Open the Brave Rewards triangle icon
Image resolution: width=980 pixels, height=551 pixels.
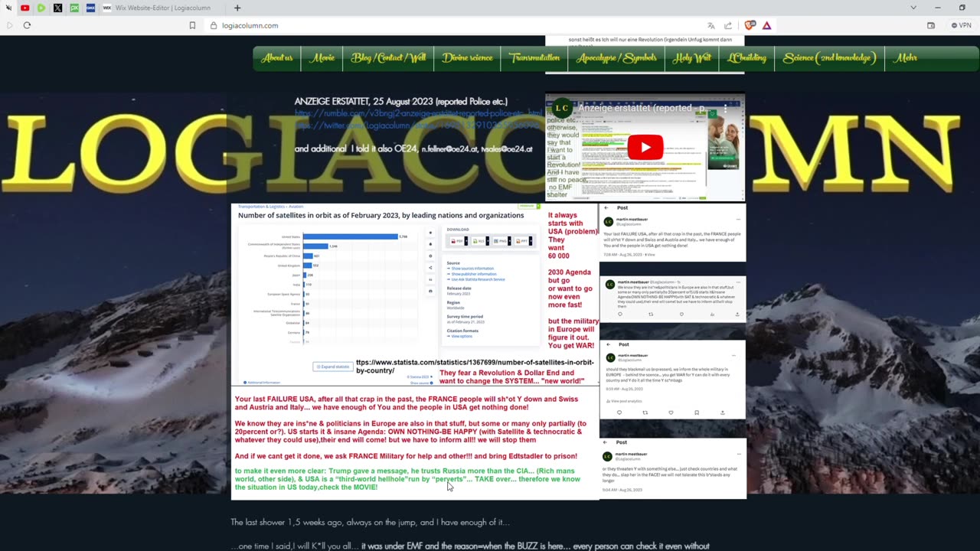point(766,25)
